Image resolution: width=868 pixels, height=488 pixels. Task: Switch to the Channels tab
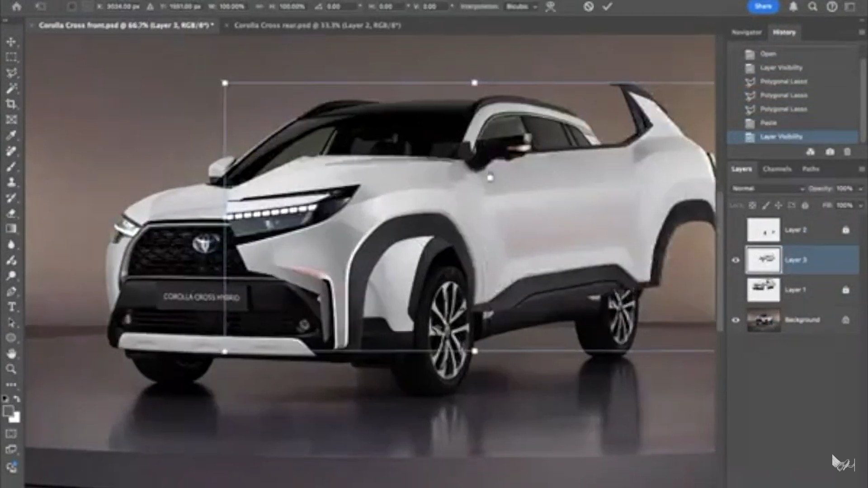point(777,169)
